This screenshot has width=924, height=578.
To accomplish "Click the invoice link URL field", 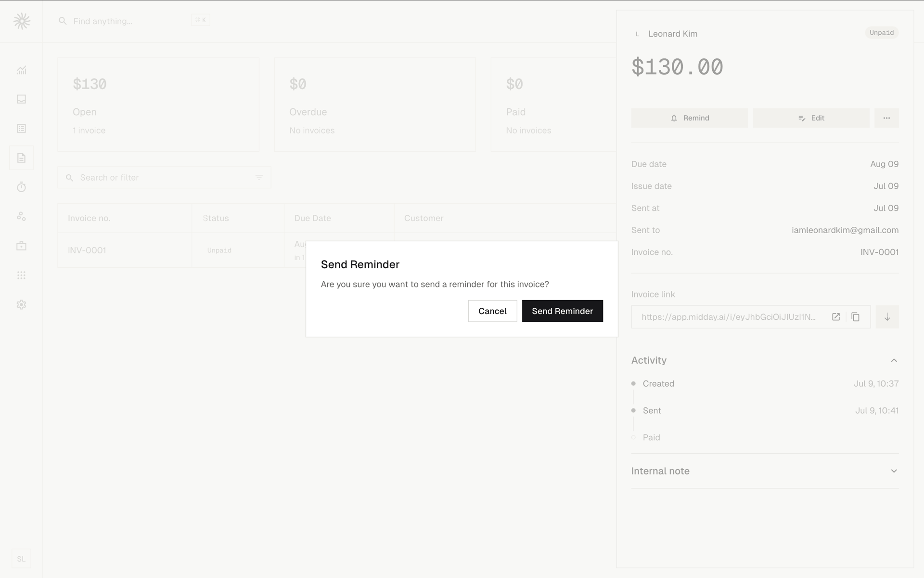I will pyautogui.click(x=729, y=317).
